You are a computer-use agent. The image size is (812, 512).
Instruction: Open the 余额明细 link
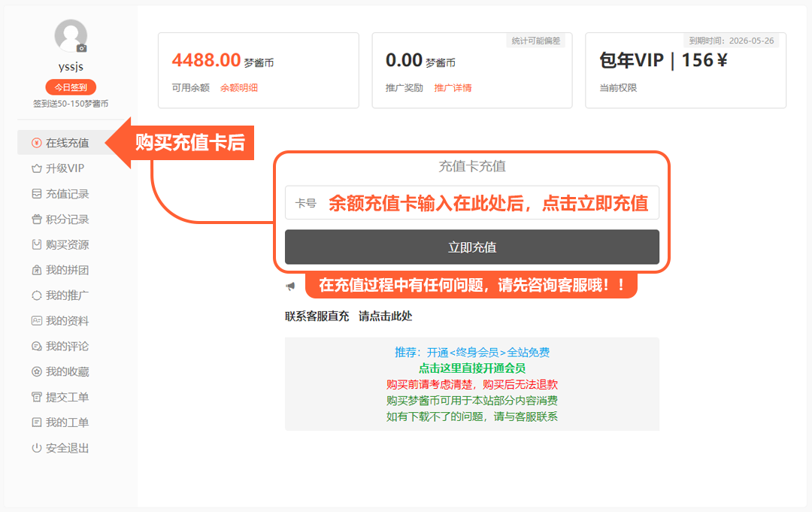click(238, 88)
